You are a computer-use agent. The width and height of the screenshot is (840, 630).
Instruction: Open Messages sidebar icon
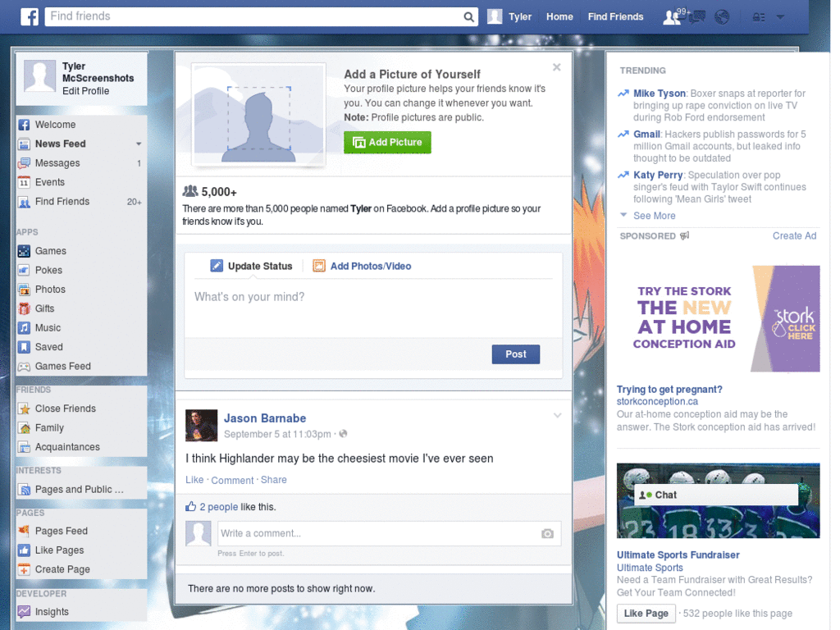point(24,163)
